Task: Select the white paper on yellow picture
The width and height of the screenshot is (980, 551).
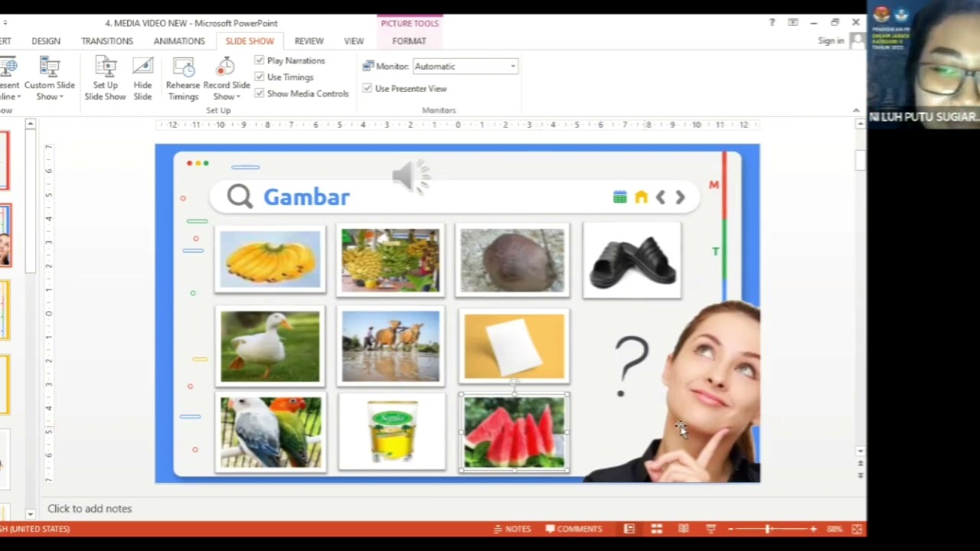Action: tap(514, 346)
